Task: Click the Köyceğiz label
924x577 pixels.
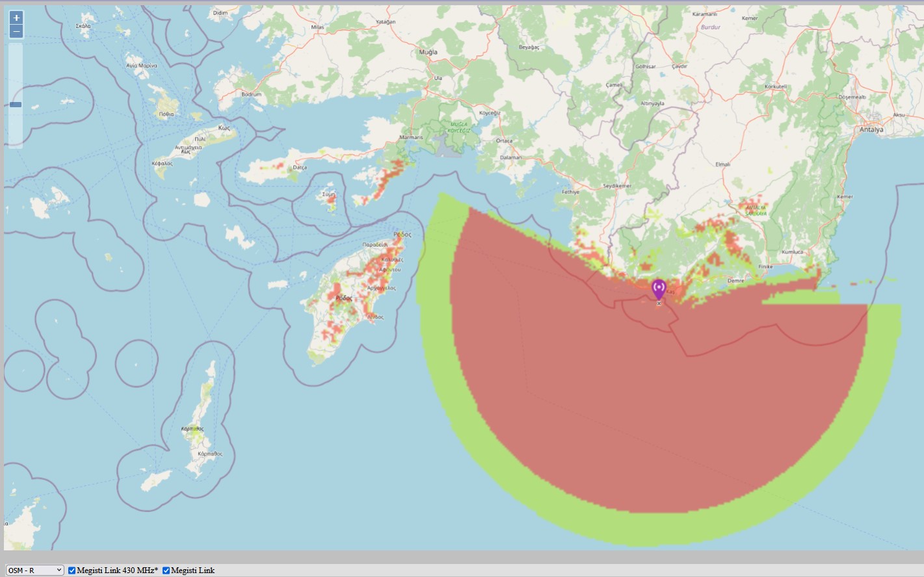Action: 490,112
